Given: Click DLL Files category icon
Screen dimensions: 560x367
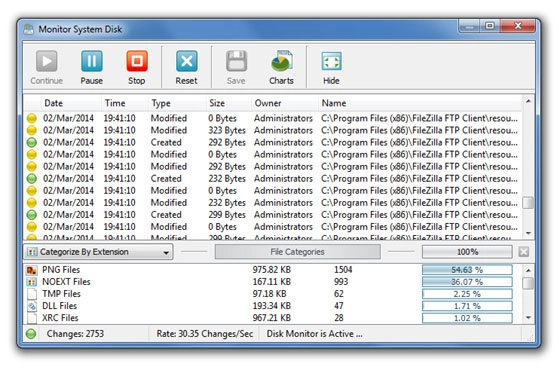Looking at the screenshot, I should (31, 306).
